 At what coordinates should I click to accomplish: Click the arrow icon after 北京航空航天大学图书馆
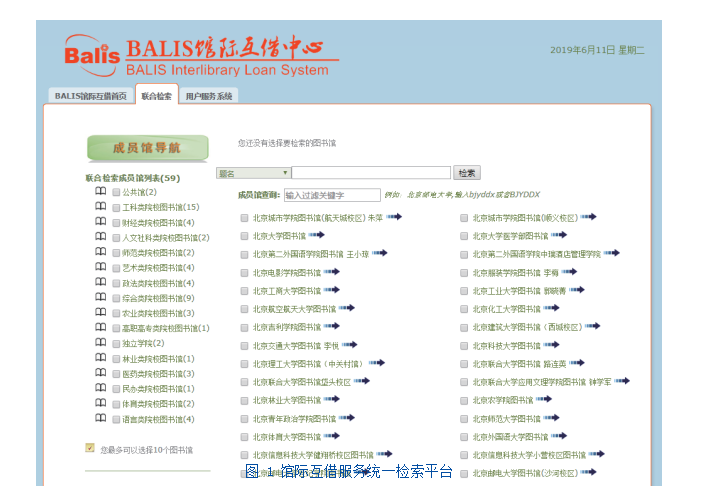click(x=347, y=307)
